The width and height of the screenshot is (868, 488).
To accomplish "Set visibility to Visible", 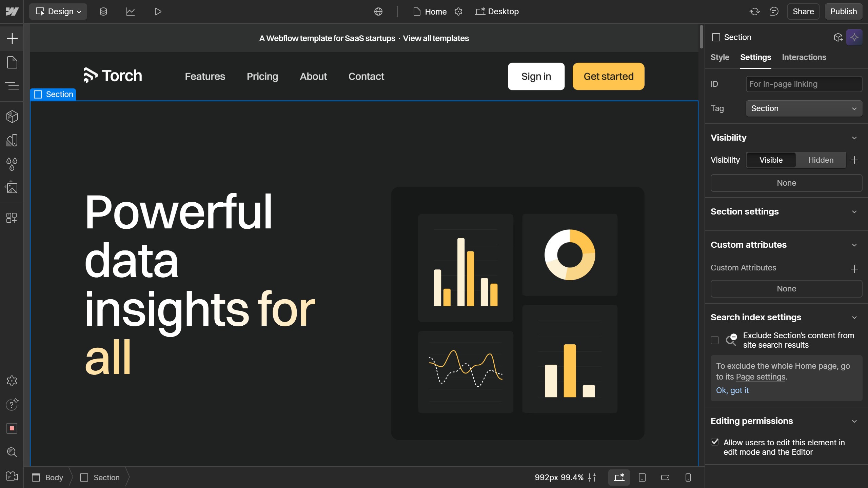I will click(771, 160).
